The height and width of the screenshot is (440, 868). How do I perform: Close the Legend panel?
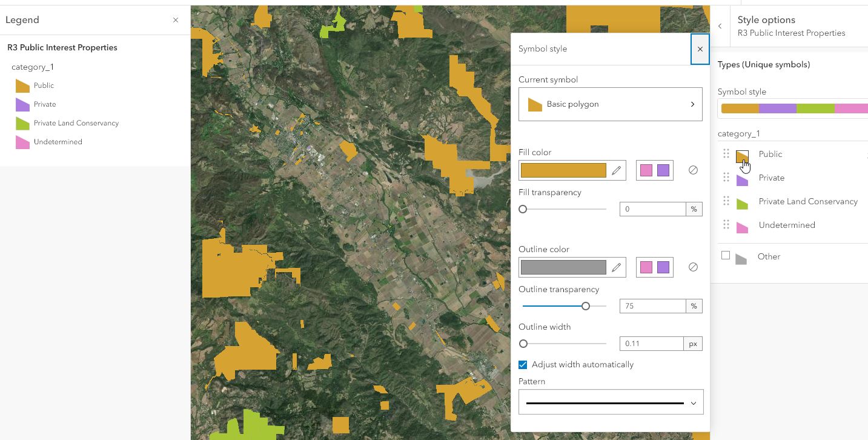pos(176,20)
